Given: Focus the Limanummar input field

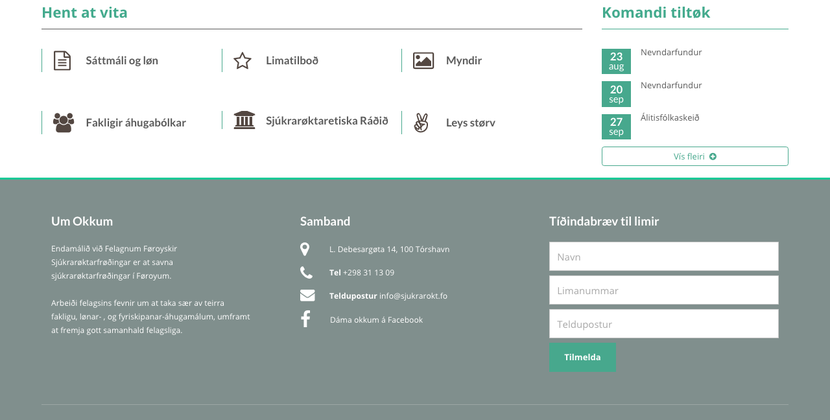Looking at the screenshot, I should coord(663,291).
